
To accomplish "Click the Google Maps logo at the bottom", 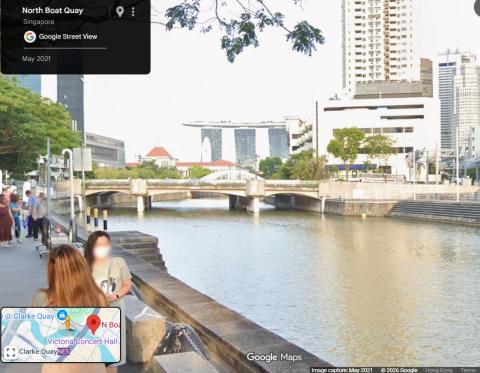I will point(274,357).
